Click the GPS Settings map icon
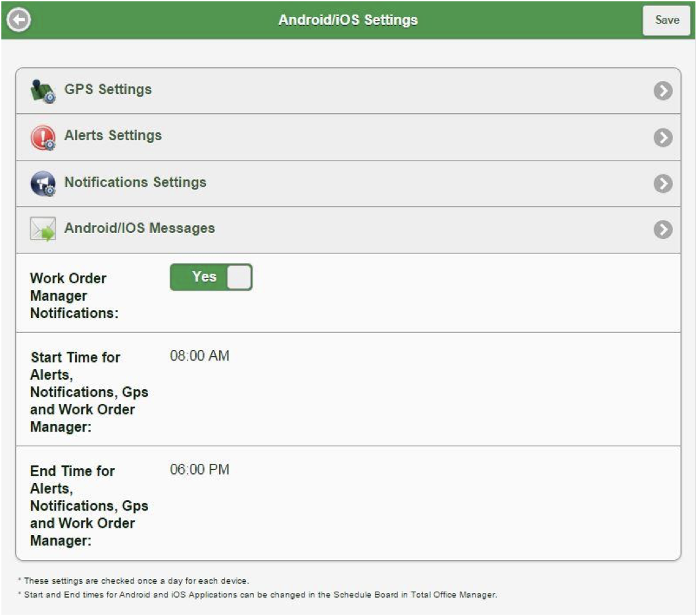Viewport: 696px width, 616px height. tap(42, 90)
